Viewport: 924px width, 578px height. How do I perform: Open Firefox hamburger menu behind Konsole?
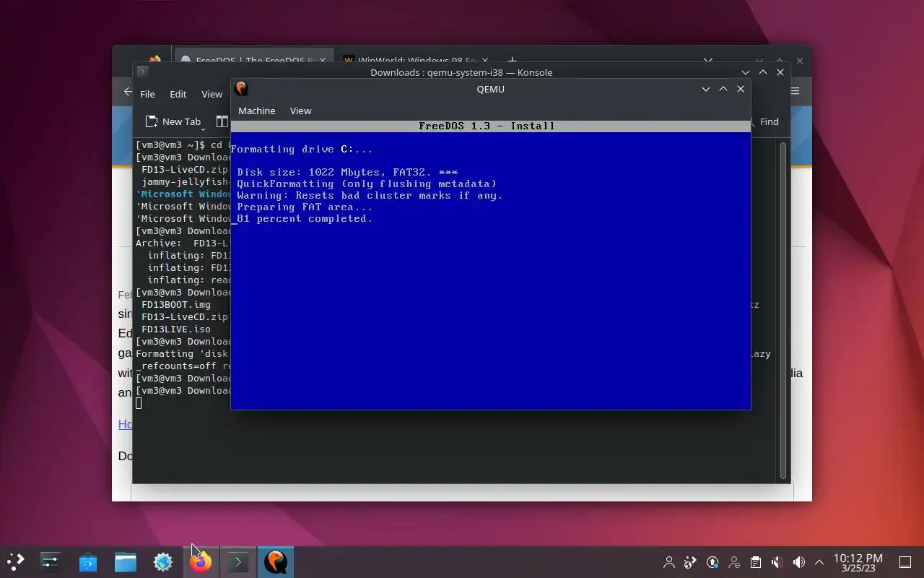(x=796, y=91)
